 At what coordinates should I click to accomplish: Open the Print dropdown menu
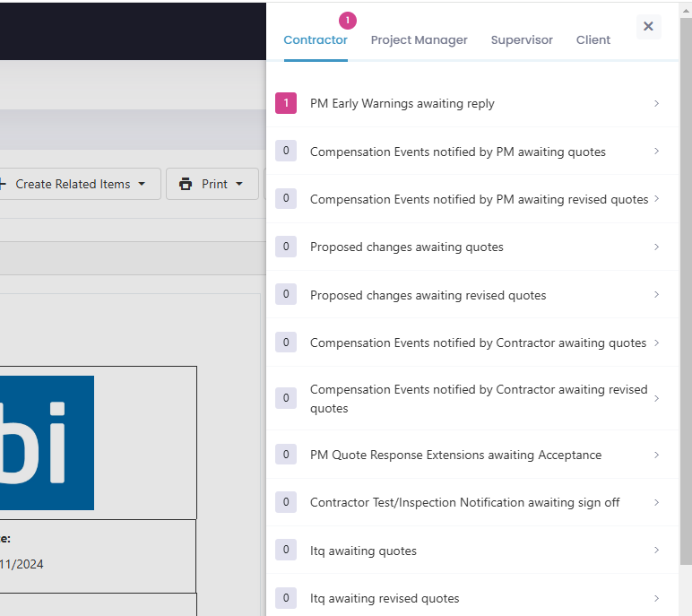[212, 184]
